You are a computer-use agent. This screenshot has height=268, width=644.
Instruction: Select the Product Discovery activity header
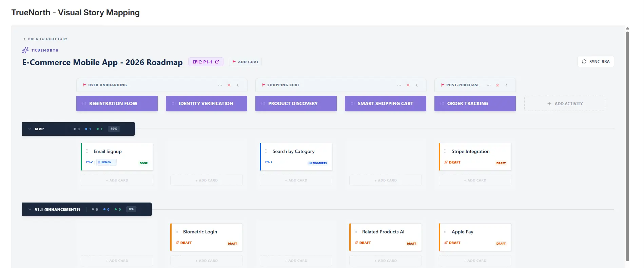coord(296,103)
